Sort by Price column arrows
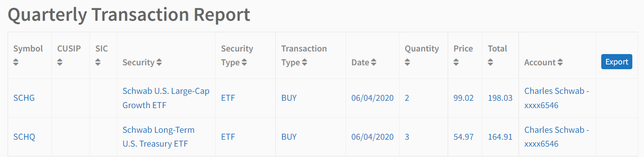The height and width of the screenshot is (157, 644). 456,62
